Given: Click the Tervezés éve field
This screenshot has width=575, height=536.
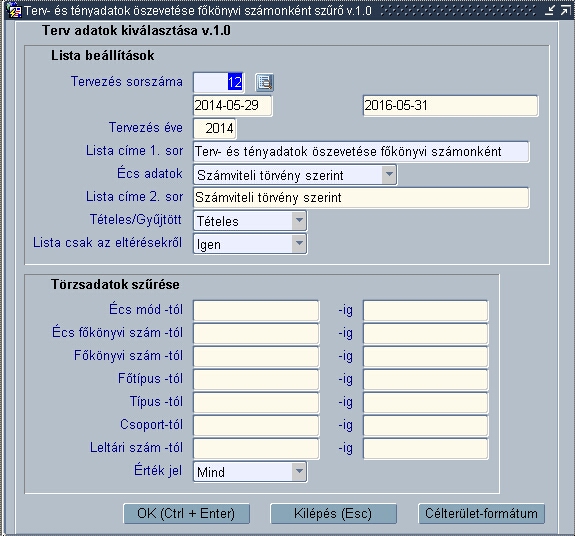Looking at the screenshot, I should (x=215, y=128).
